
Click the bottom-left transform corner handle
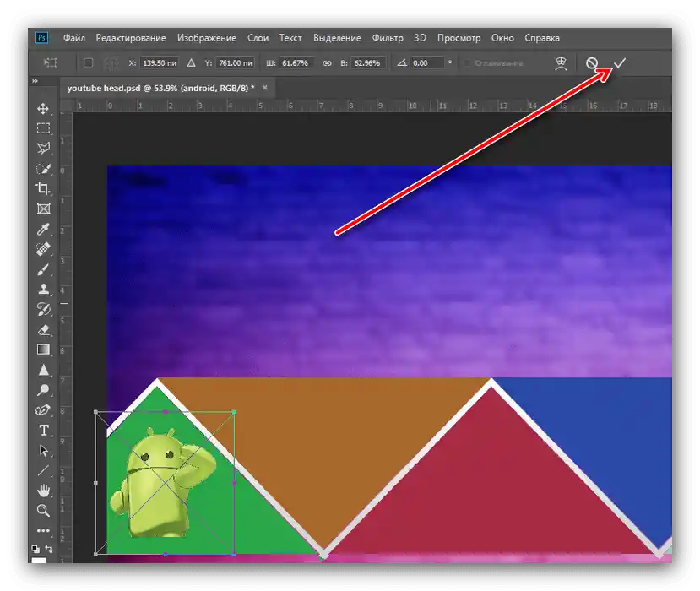(x=95, y=555)
